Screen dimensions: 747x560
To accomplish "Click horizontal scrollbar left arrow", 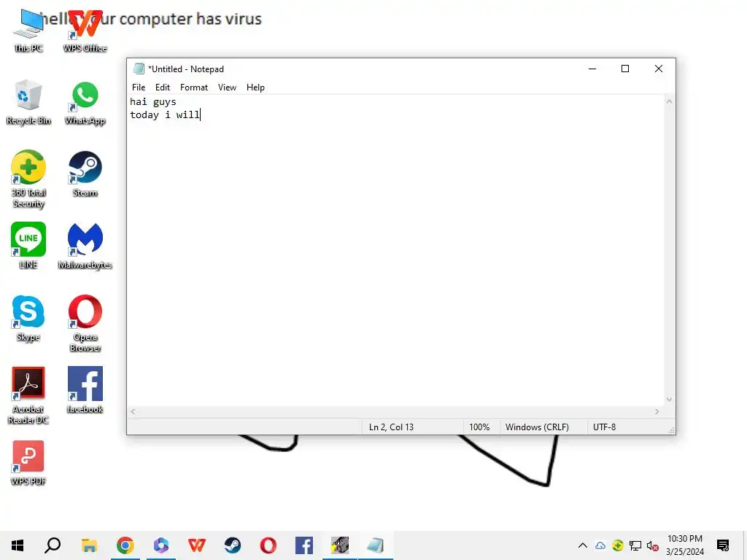I will point(133,411).
